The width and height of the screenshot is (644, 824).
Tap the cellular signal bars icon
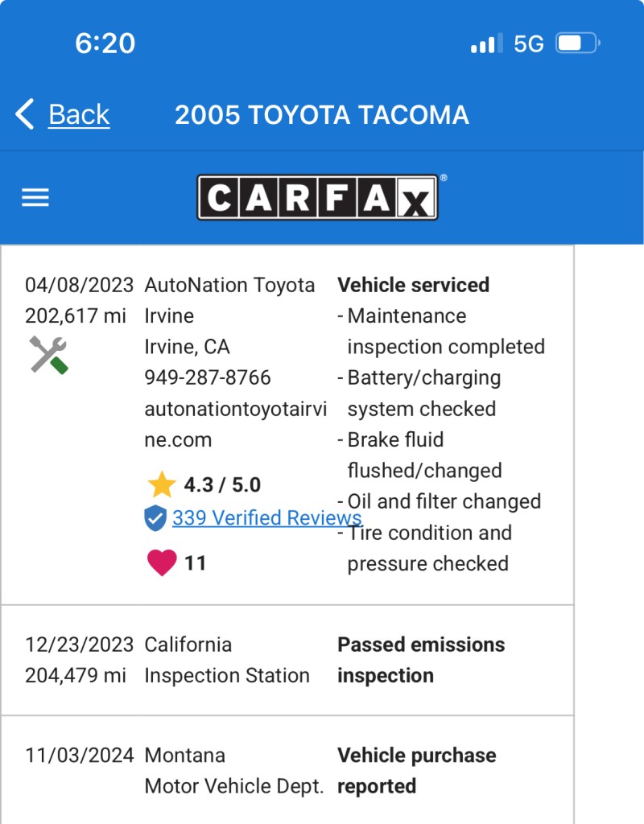[x=487, y=43]
